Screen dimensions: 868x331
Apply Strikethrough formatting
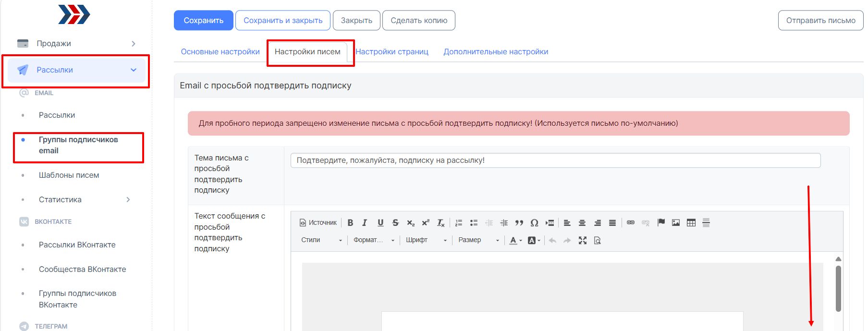pos(395,223)
